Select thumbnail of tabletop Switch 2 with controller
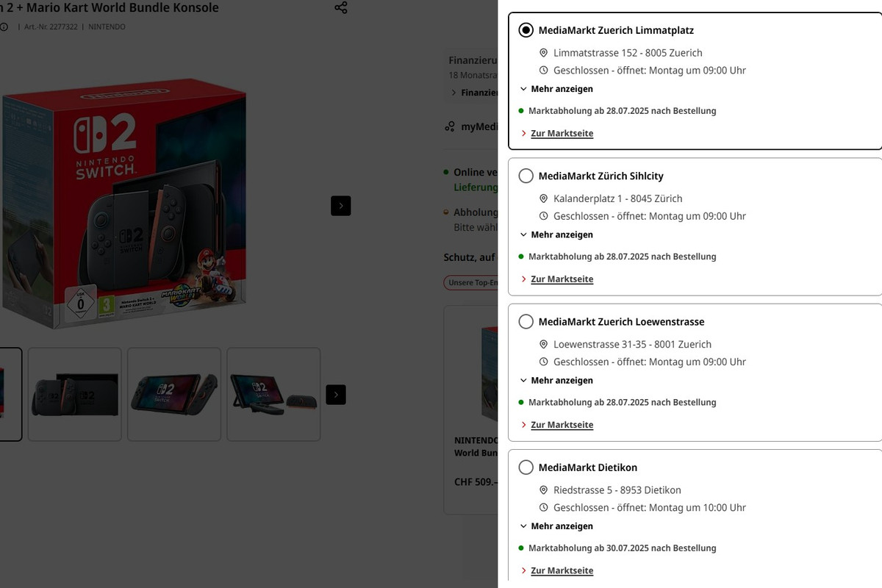Screen dimensions: 882x588 click(273, 395)
